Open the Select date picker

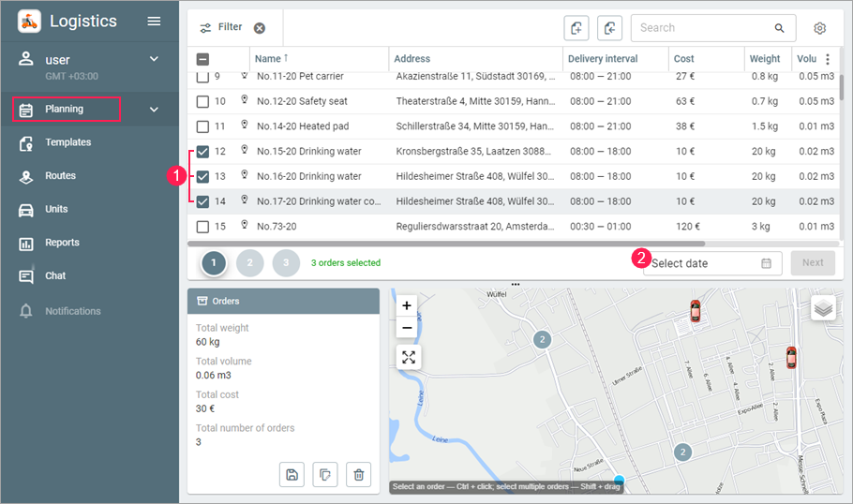click(711, 263)
